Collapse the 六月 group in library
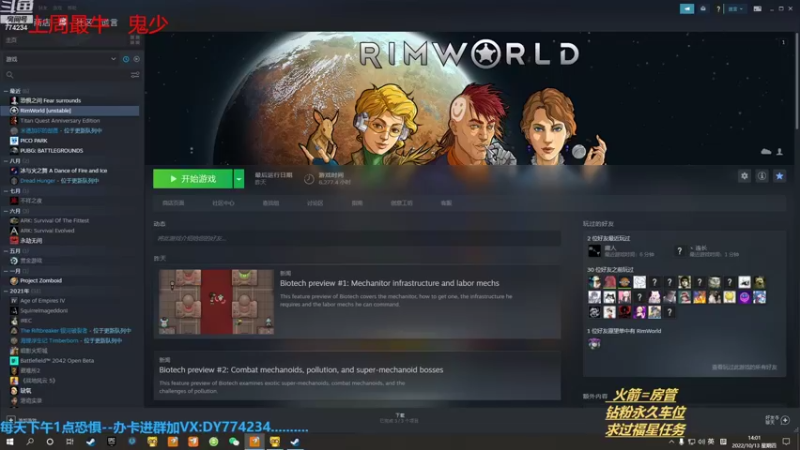The image size is (800, 450). [x=6, y=211]
